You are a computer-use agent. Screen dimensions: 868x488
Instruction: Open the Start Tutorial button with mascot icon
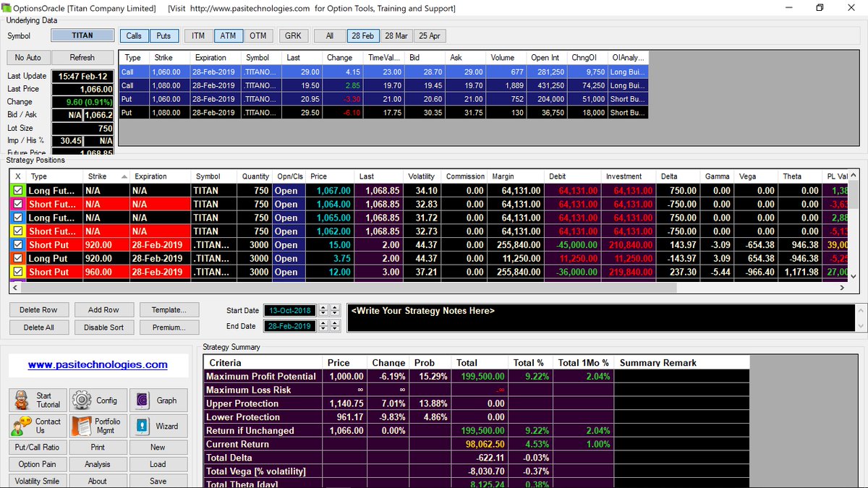tap(38, 400)
